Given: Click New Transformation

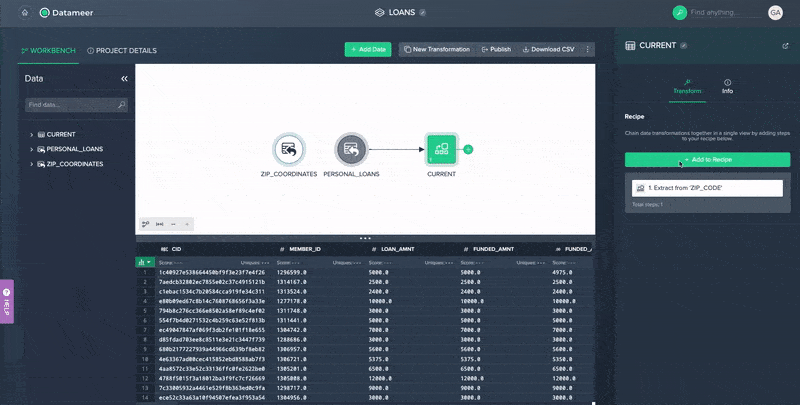Looking at the screenshot, I should (437, 49).
